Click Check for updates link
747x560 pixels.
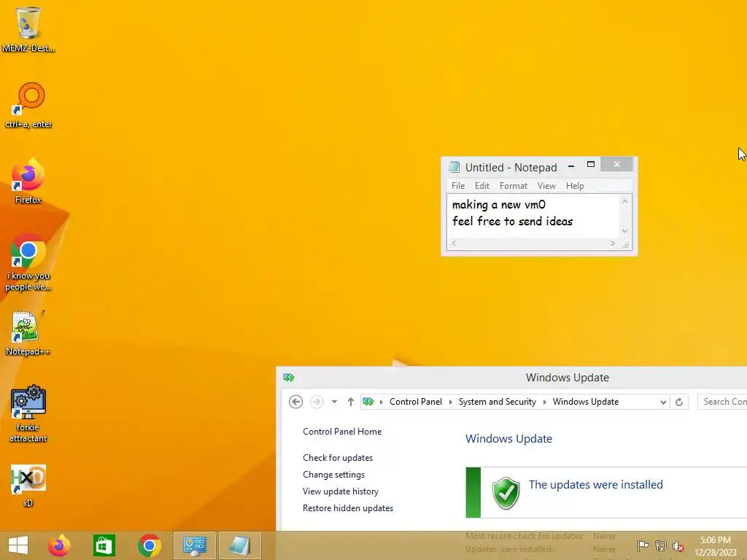(x=338, y=458)
